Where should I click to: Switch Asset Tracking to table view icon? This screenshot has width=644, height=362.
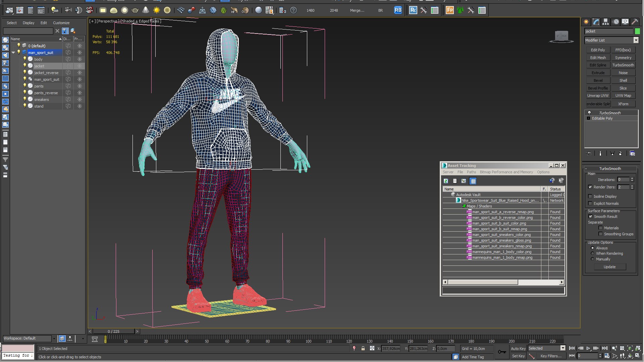point(473,181)
